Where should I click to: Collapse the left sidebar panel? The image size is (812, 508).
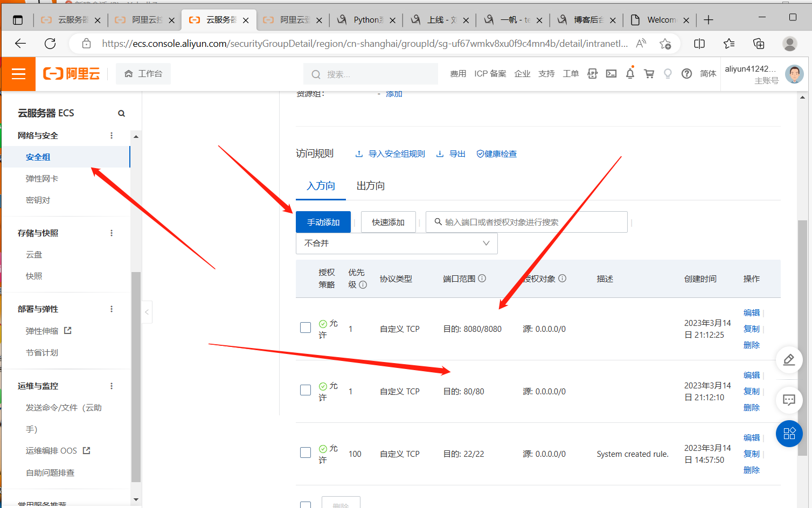(x=147, y=312)
